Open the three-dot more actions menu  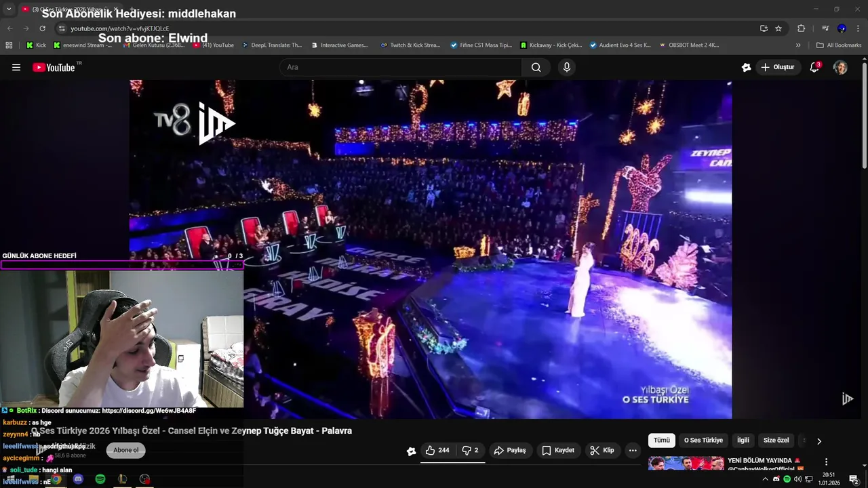(x=633, y=450)
